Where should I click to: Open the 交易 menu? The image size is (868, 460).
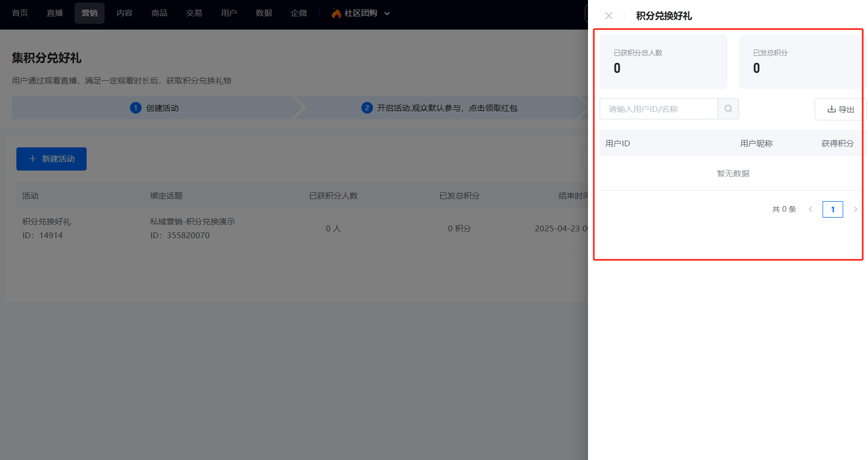pos(194,13)
